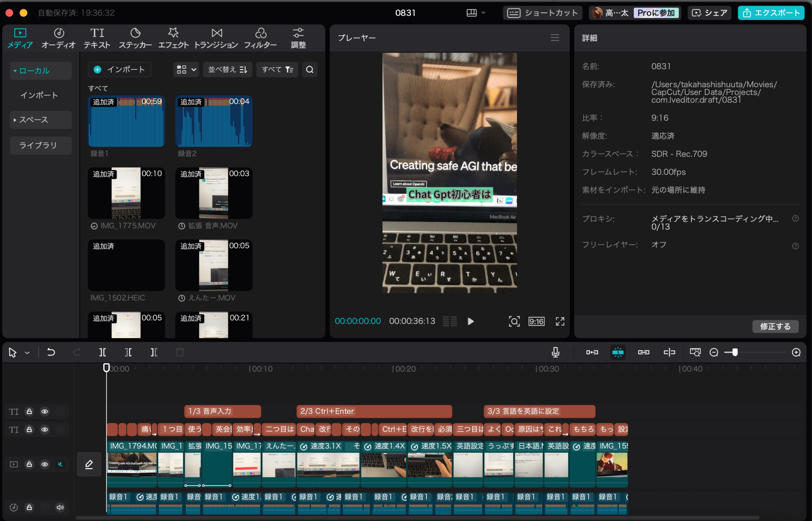Click the delete trash icon in timeline toolbar

pos(180,352)
